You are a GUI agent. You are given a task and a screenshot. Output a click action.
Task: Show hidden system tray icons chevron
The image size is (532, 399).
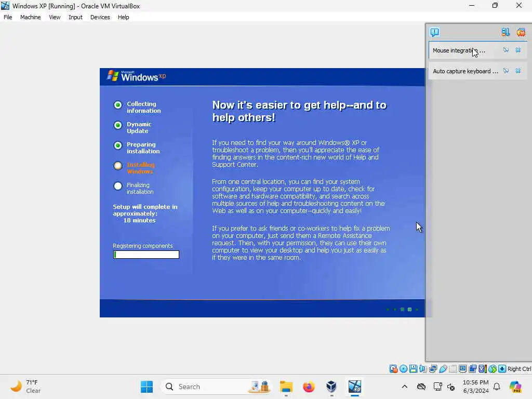[x=404, y=387]
